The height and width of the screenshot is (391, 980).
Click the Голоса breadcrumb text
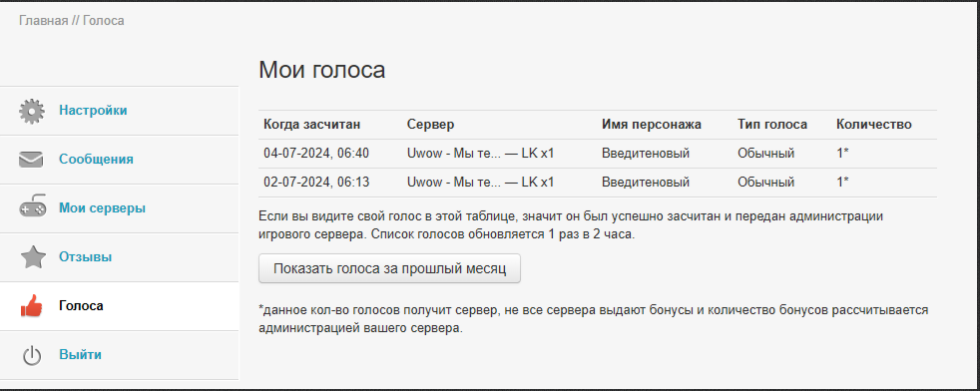[x=104, y=21]
